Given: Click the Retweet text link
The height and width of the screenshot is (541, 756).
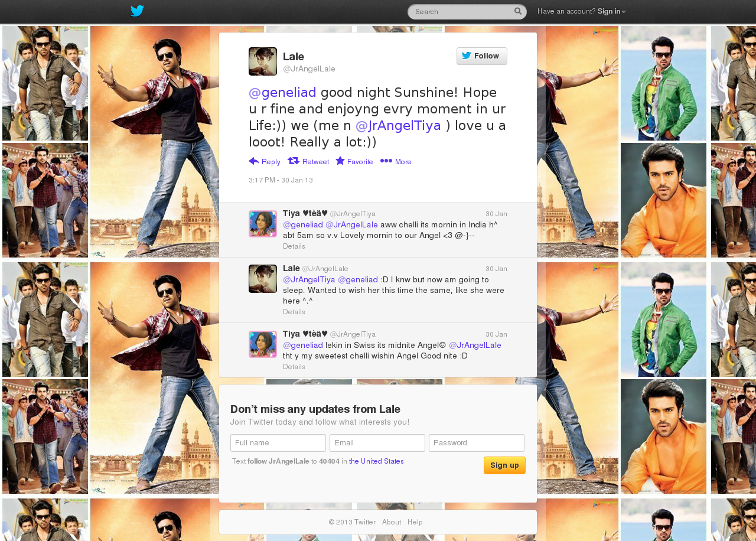Looking at the screenshot, I should pos(315,162).
